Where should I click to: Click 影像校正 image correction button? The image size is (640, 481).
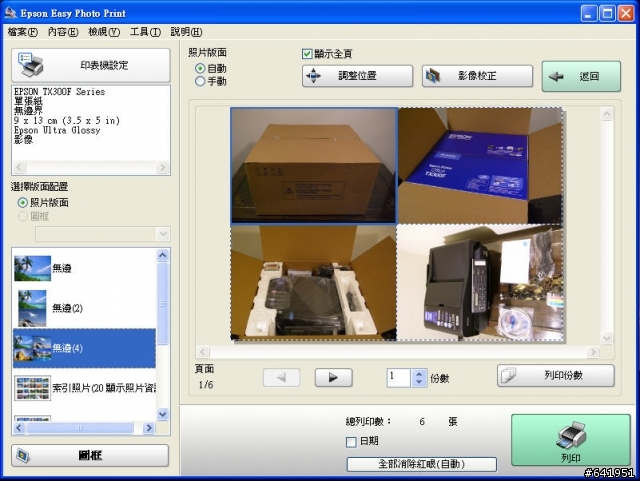477,76
